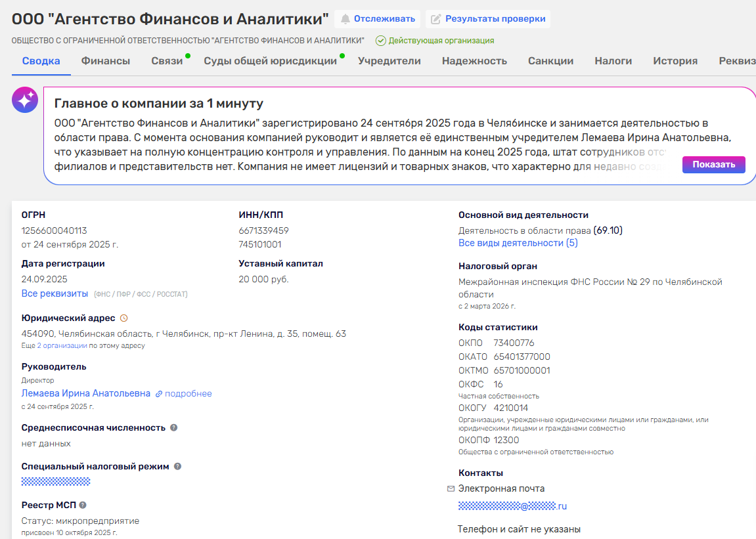Screen dimensions: 756x539
Task: Open the Все реквизиты link
Action: pyautogui.click(x=55, y=293)
